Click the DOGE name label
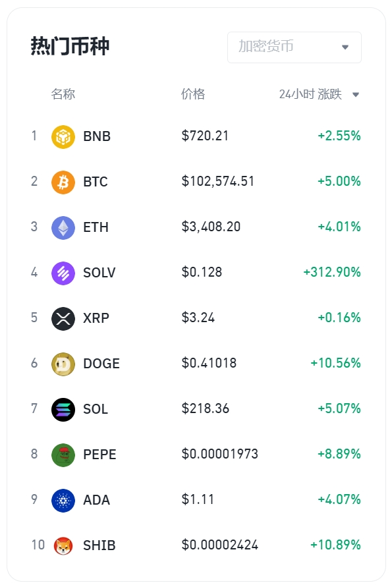This screenshot has width=392, height=587. (x=101, y=364)
